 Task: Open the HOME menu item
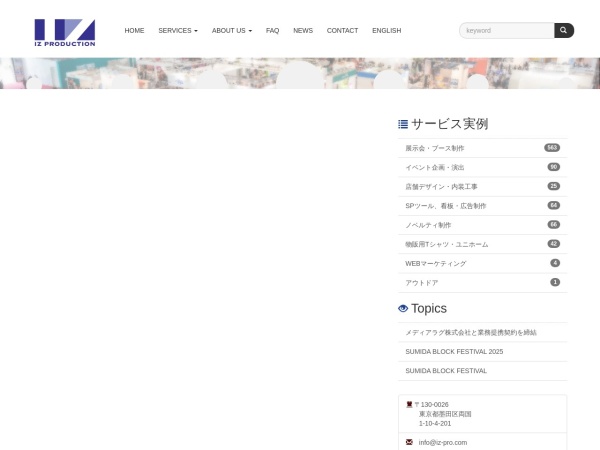pyautogui.click(x=134, y=31)
